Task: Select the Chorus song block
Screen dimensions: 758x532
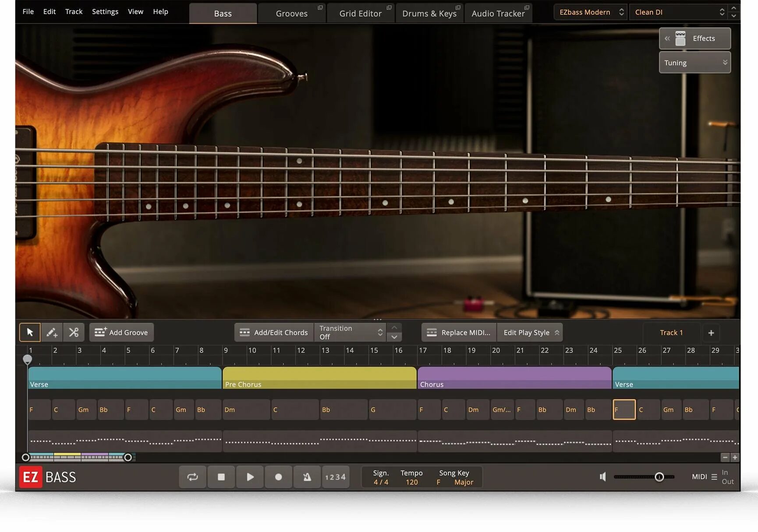Action: (514, 378)
